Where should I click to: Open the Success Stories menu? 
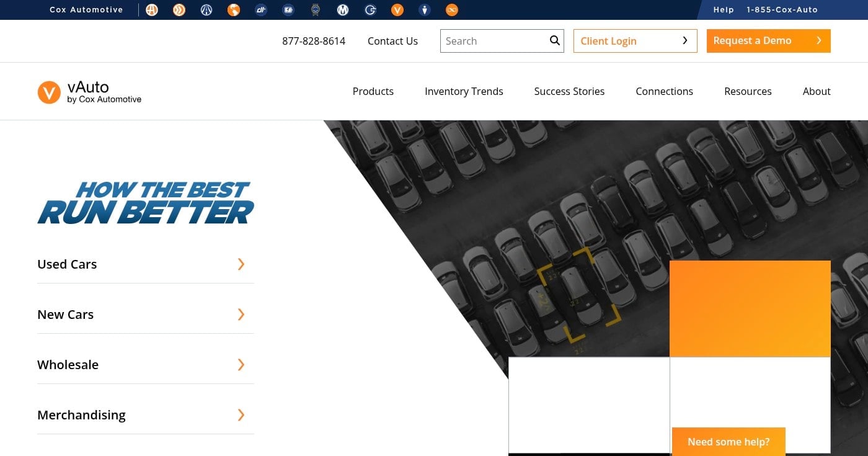569,91
